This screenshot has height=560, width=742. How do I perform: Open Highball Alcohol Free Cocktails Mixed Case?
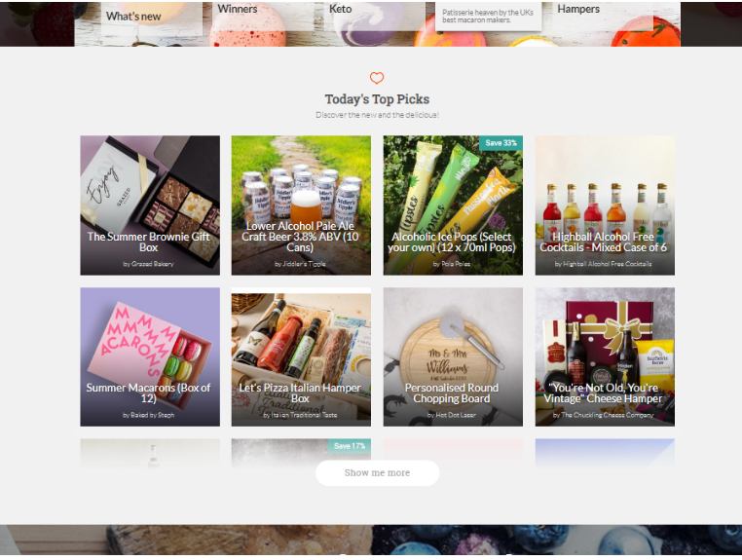tap(605, 205)
